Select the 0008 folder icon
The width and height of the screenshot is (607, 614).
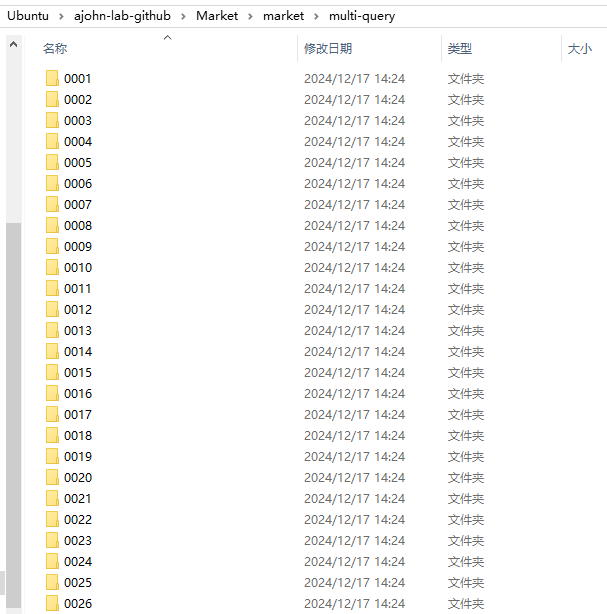click(x=52, y=226)
